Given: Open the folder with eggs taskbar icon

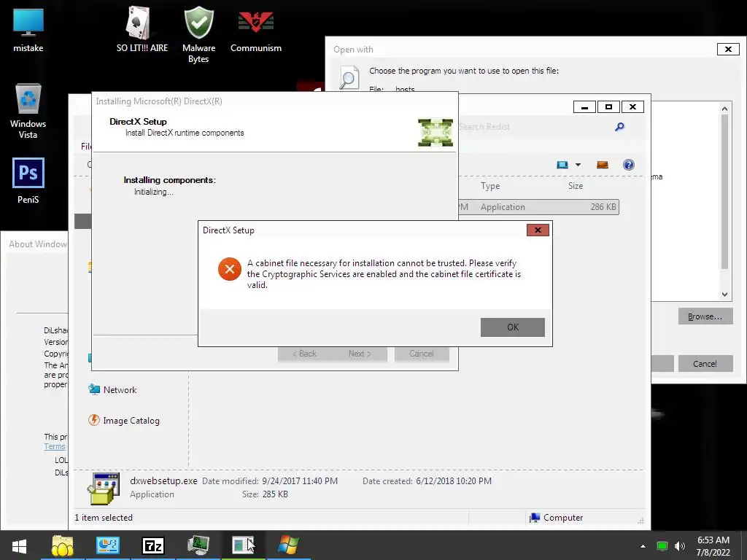Looking at the screenshot, I should (63, 545).
